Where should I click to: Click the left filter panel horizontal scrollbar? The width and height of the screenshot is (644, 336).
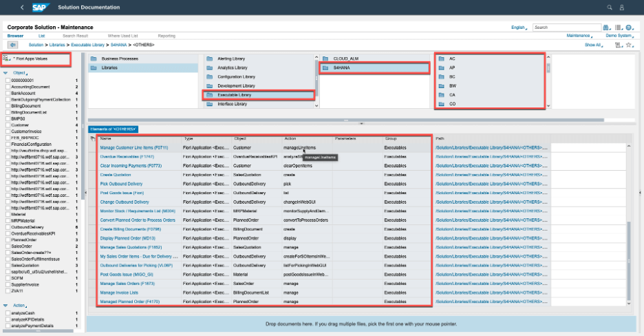click(x=38, y=330)
